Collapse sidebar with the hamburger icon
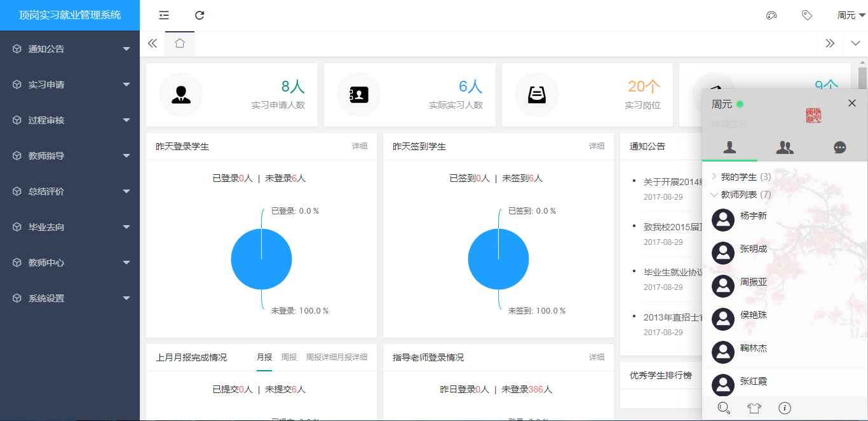 click(x=163, y=15)
